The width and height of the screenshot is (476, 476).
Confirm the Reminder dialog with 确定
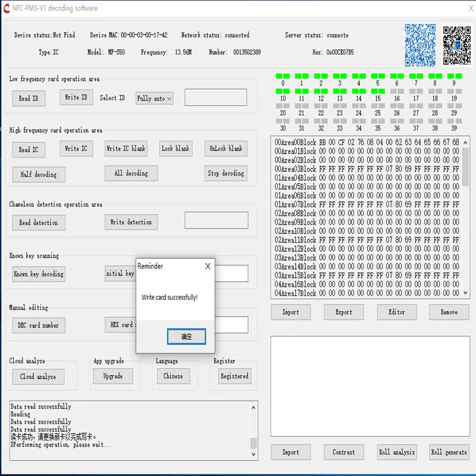[186, 337]
